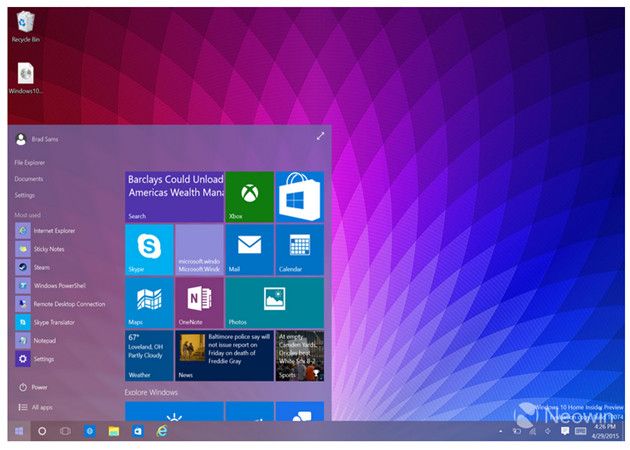The height and width of the screenshot is (450, 630).
Task: Click the Explore Windows group heading
Action: point(151,392)
